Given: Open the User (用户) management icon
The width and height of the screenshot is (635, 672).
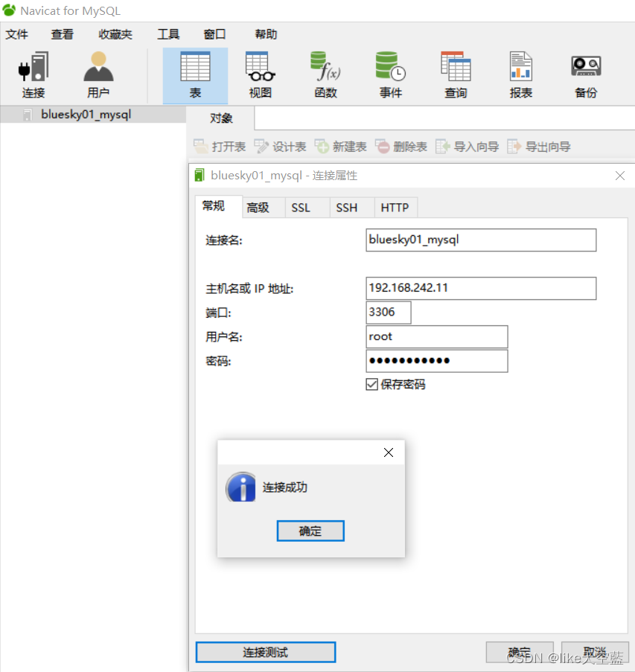Looking at the screenshot, I should click(x=98, y=76).
